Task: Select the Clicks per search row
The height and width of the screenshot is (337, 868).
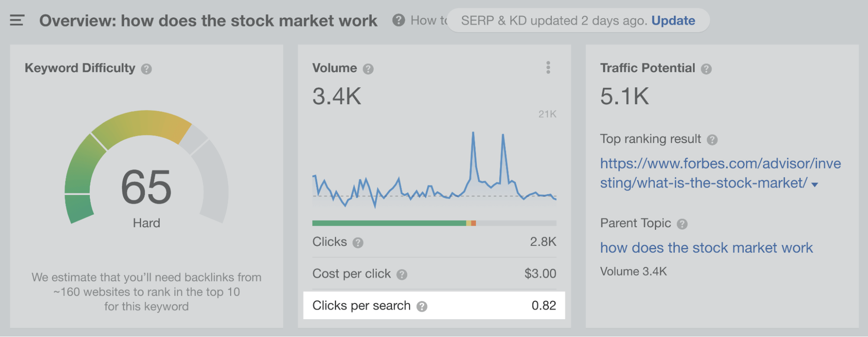Action: (434, 306)
